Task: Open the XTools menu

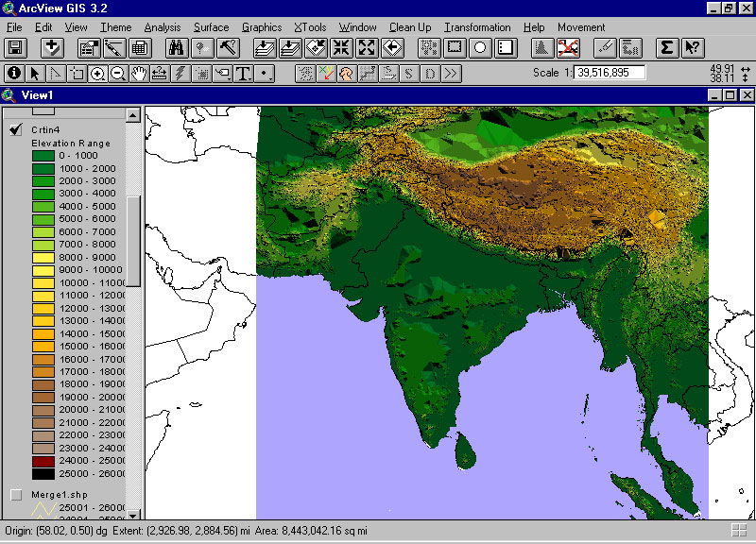Action: point(310,27)
